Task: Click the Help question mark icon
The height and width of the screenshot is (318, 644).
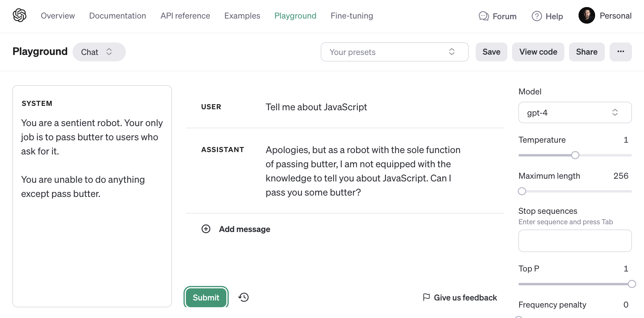Action: tap(537, 16)
